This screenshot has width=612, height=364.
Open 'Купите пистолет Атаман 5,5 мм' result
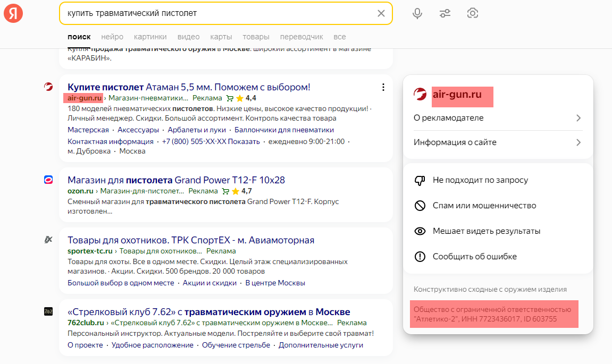[x=189, y=87]
